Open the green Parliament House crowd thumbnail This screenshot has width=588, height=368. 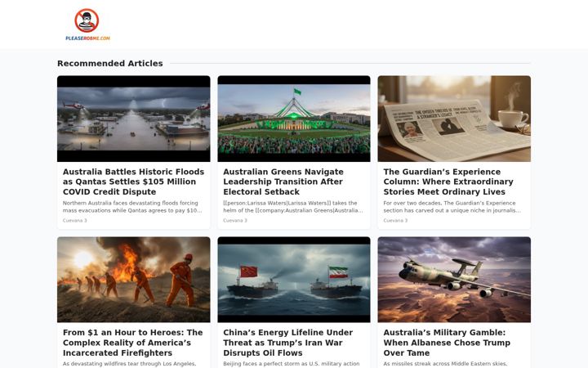[294, 119]
